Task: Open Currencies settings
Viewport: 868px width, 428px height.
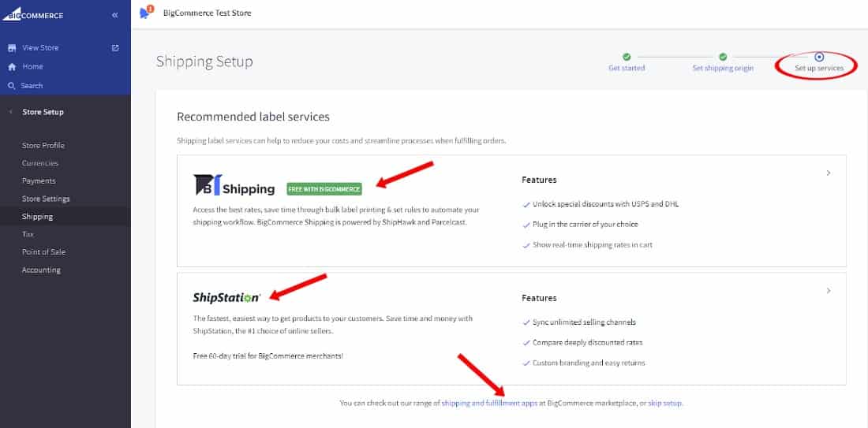Action: [x=40, y=164]
